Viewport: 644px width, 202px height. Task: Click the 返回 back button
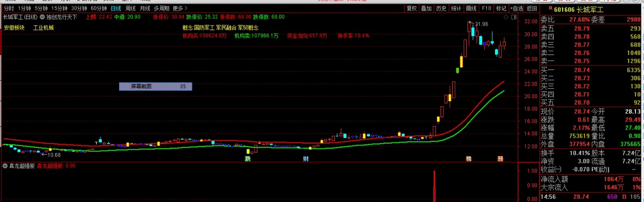click(532, 8)
